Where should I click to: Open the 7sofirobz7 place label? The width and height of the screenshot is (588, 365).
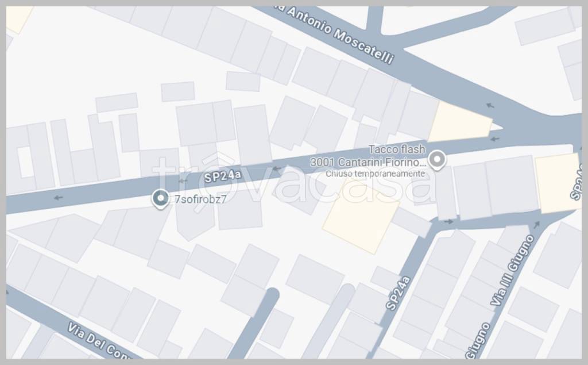click(200, 199)
